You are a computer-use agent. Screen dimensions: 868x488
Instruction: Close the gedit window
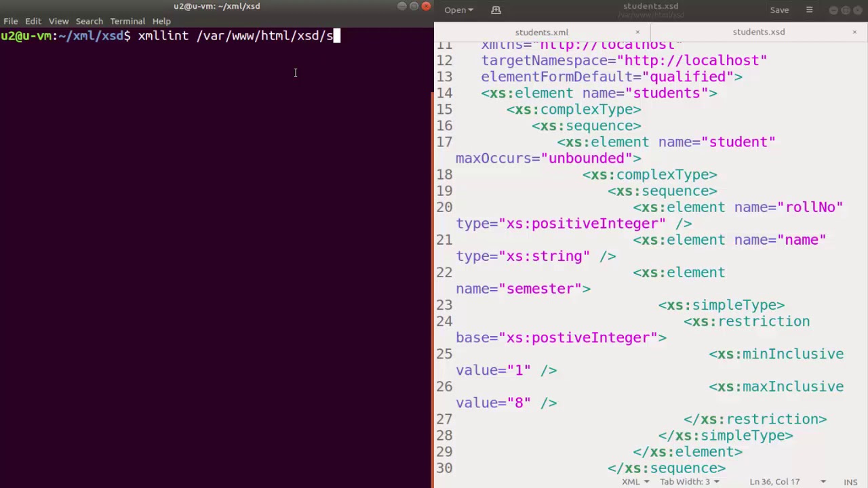coord(859,10)
